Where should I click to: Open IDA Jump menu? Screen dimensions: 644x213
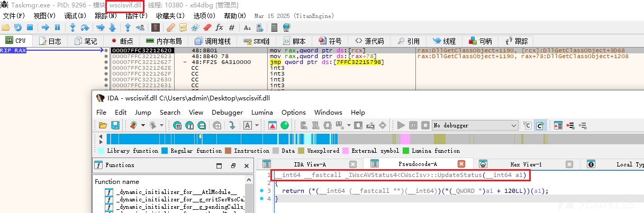click(143, 112)
